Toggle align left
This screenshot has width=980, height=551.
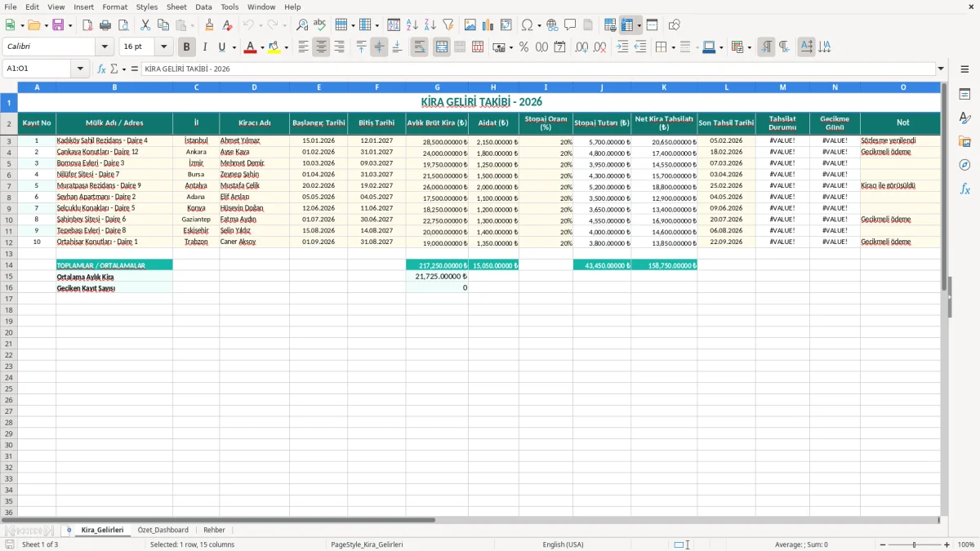[303, 47]
